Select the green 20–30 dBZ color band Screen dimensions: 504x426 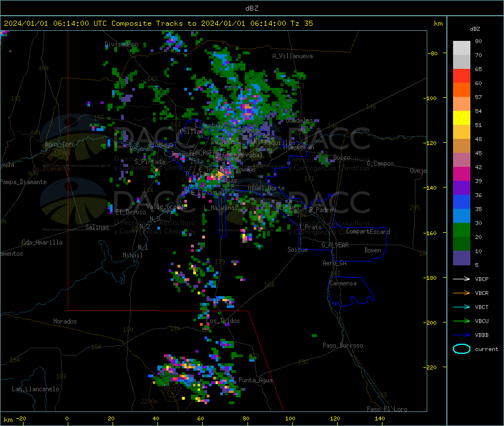(x=461, y=230)
